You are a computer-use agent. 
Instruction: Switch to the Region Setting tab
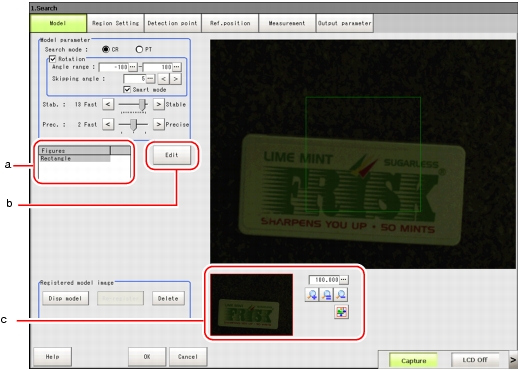click(x=115, y=23)
